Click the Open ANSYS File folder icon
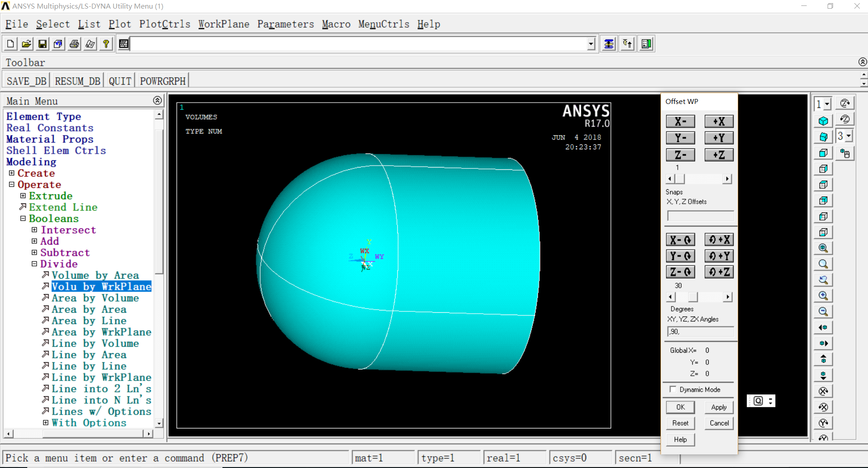Image resolution: width=868 pixels, height=468 pixels. [26, 44]
